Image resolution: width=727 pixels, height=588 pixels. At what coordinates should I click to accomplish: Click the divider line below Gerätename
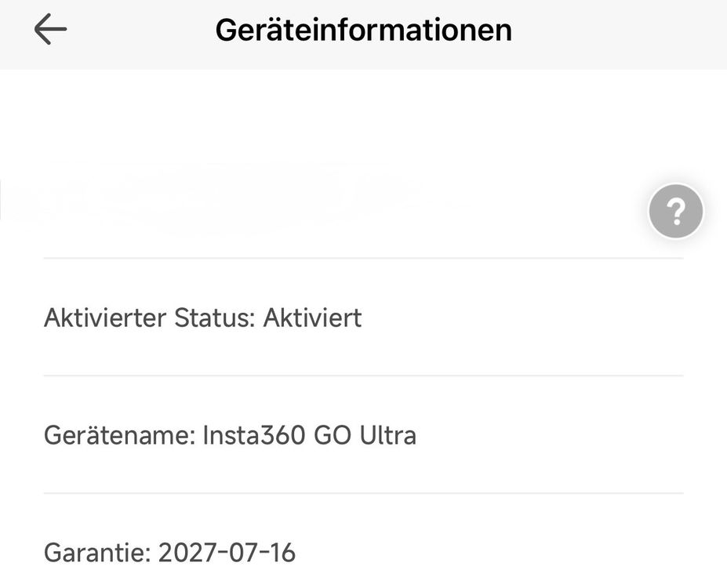click(364, 493)
